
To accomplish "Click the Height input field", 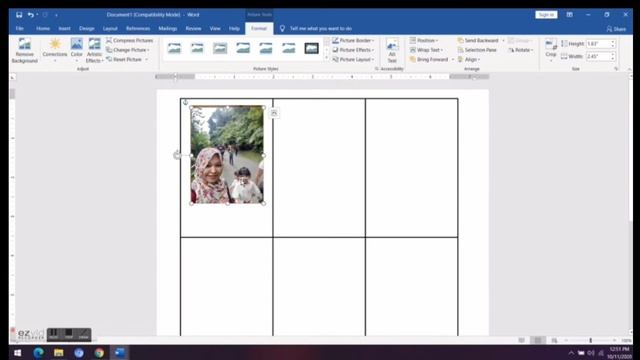I will (598, 44).
